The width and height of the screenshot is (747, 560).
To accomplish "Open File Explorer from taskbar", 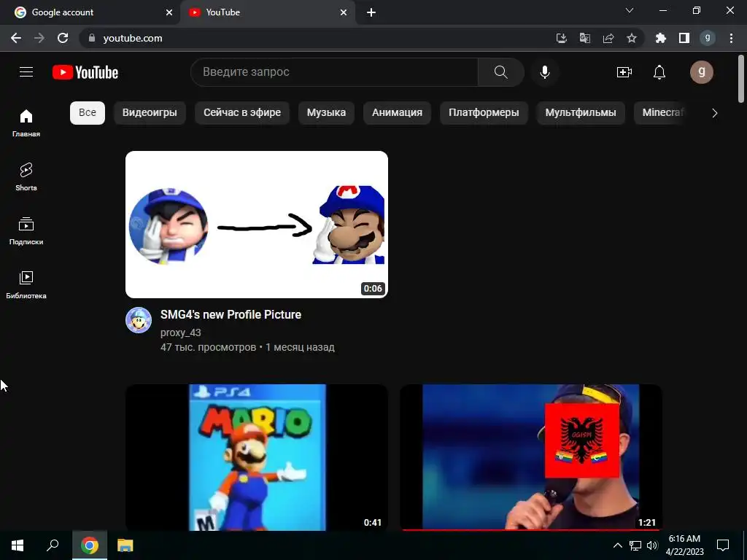I will (x=125, y=545).
